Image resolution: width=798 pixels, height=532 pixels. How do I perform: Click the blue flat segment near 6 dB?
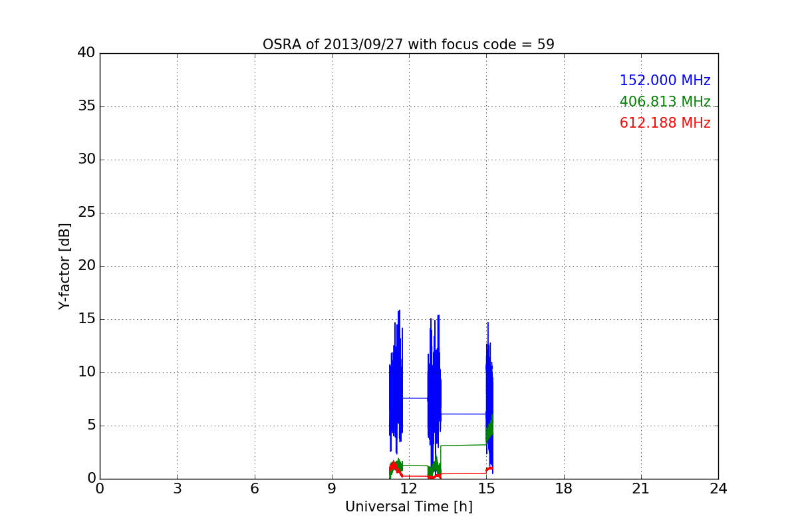pos(464,414)
